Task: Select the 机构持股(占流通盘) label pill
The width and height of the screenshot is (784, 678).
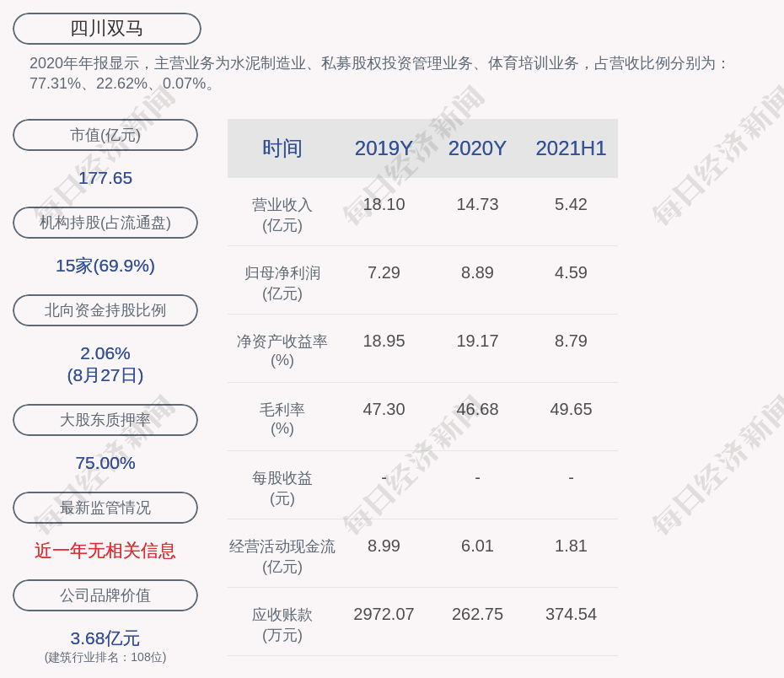Action: point(105,223)
